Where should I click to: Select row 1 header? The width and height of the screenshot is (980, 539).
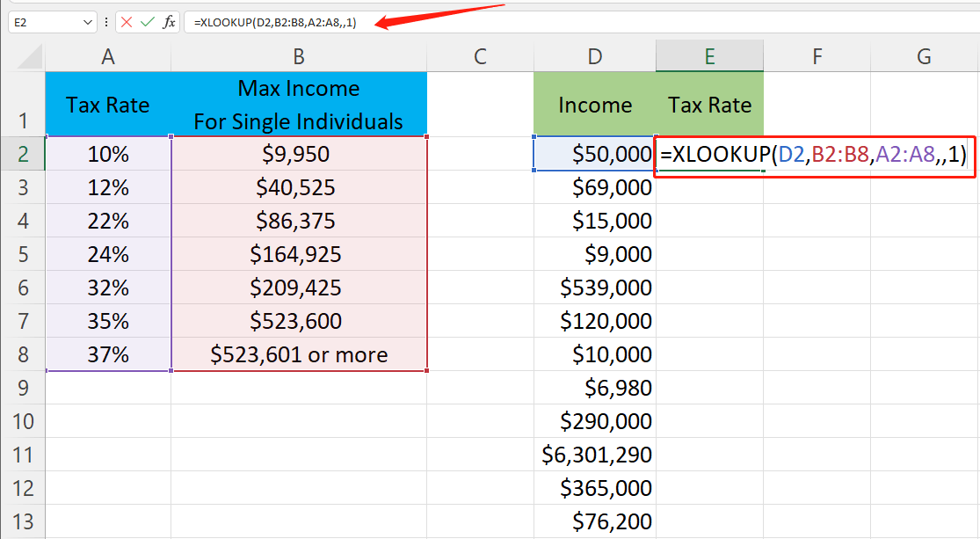[x=23, y=105]
